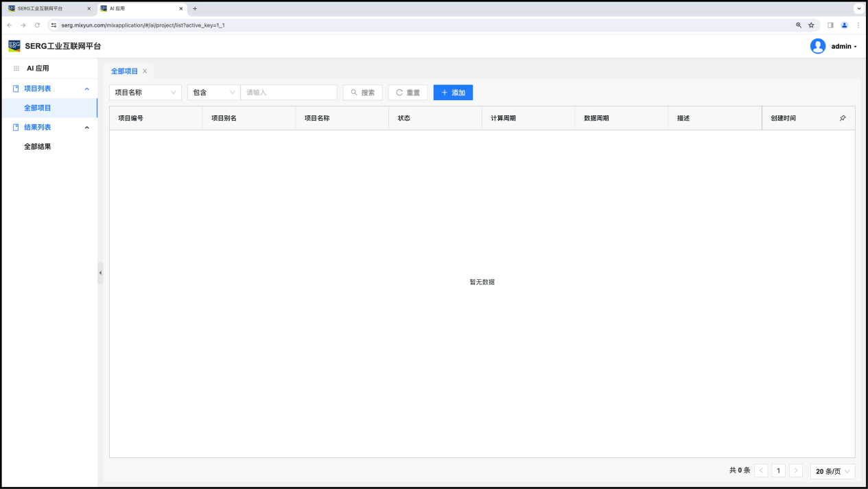Viewport: 868px width, 489px height.
Task: Click the pin icon in 创建时间 column
Action: point(843,118)
